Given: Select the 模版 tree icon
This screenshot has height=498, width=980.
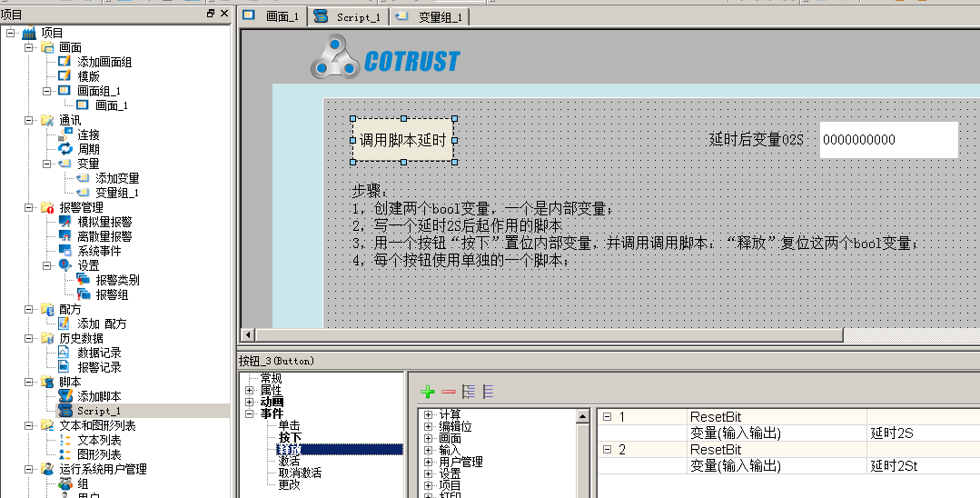Looking at the screenshot, I should click(x=65, y=75).
